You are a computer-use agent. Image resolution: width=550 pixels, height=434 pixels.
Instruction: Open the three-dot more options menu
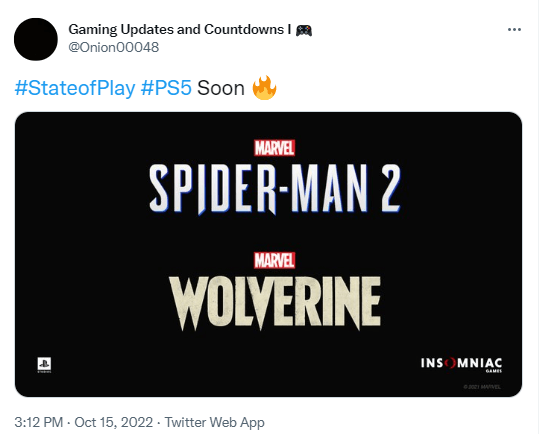(514, 30)
